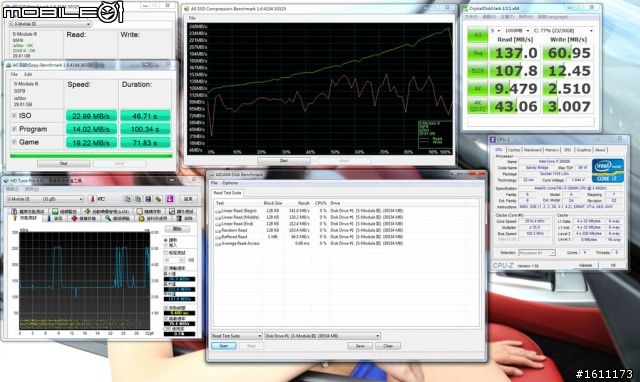Image resolution: width=640 pixels, height=382 pixels.
Task: Toggle the Game checkbox in AS SSD Copy-Benchmark
Action: 14,142
